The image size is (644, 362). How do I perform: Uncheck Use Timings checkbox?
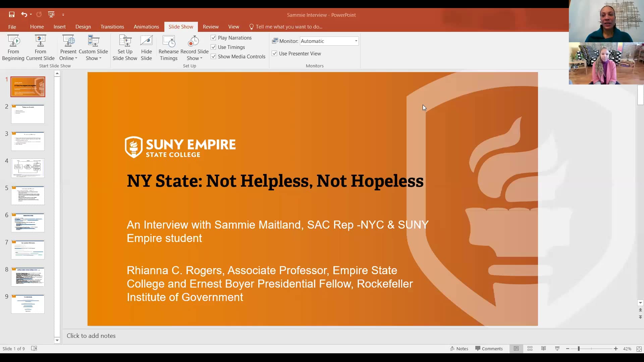(x=213, y=47)
